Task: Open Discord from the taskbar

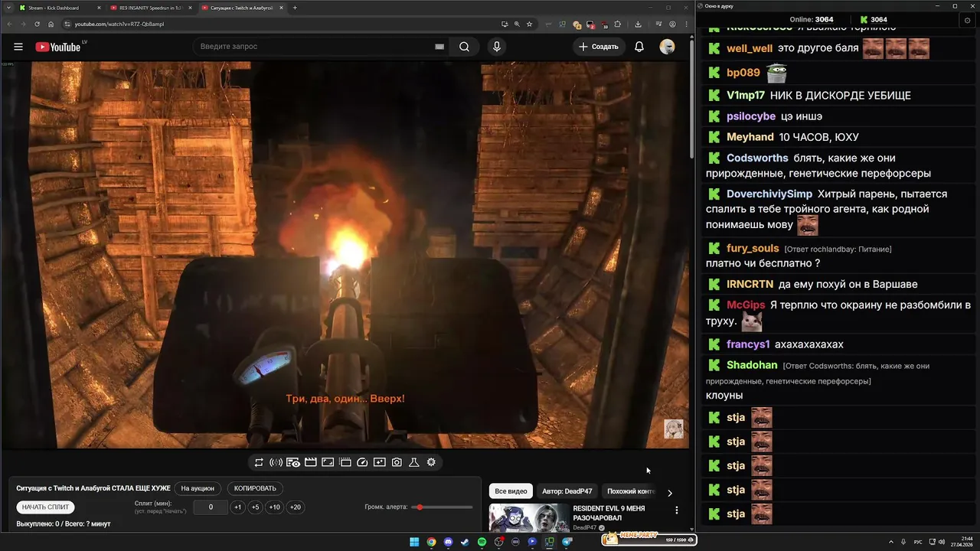Action: tap(448, 542)
